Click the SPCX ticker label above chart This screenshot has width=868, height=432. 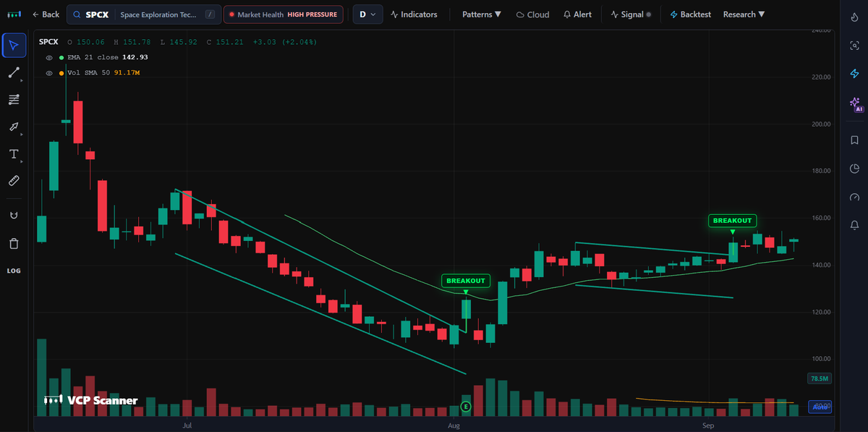coord(48,42)
